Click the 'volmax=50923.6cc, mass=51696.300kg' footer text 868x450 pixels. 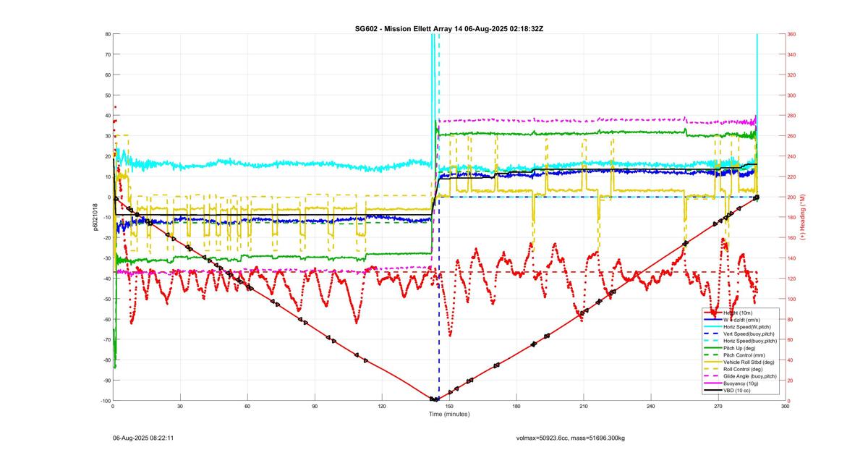point(571,438)
